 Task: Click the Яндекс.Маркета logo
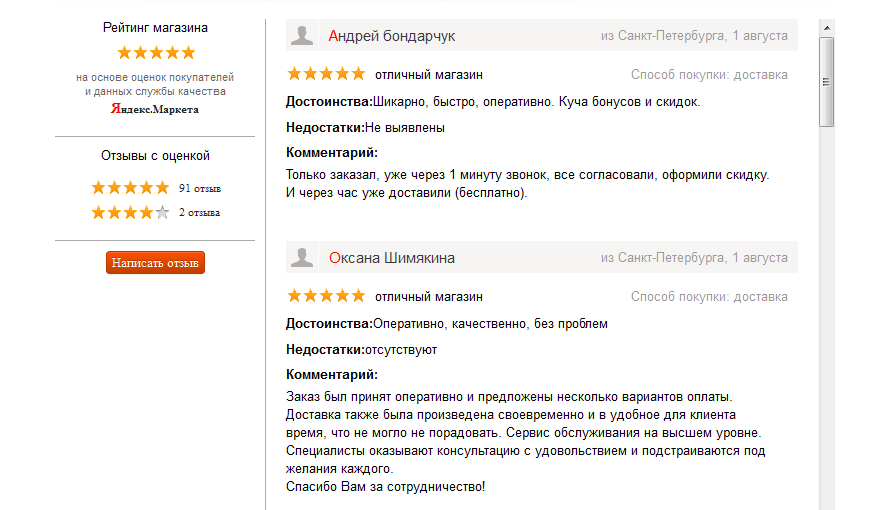(155, 109)
